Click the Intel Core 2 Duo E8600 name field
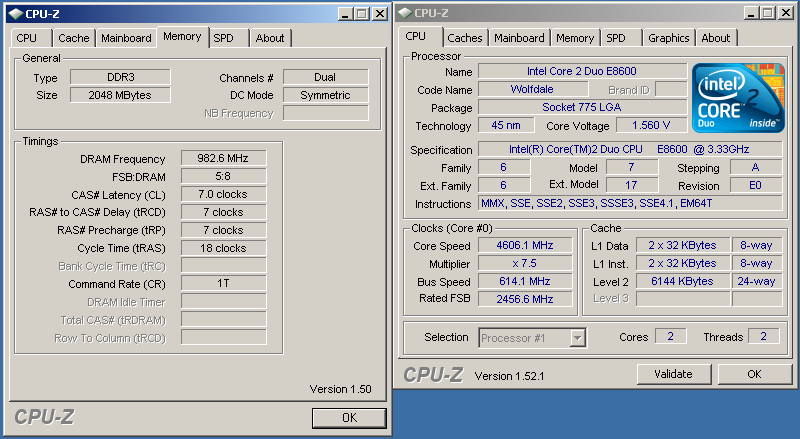The height and width of the screenshot is (439, 800). tap(582, 71)
